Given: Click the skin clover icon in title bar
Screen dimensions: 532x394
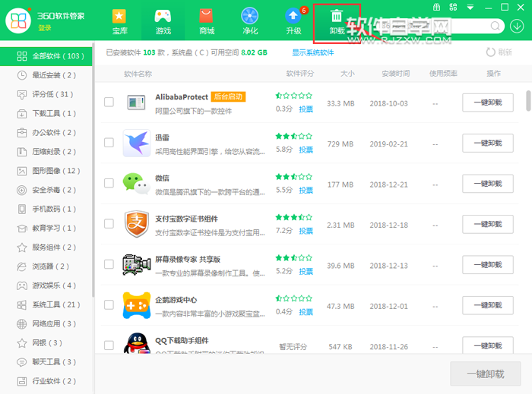Looking at the screenshot, I should pyautogui.click(x=453, y=7).
